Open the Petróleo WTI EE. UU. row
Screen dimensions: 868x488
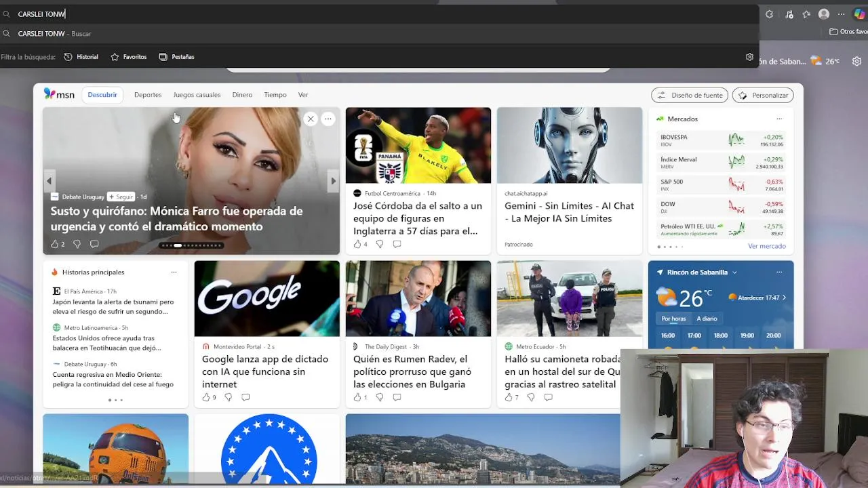[722, 230]
